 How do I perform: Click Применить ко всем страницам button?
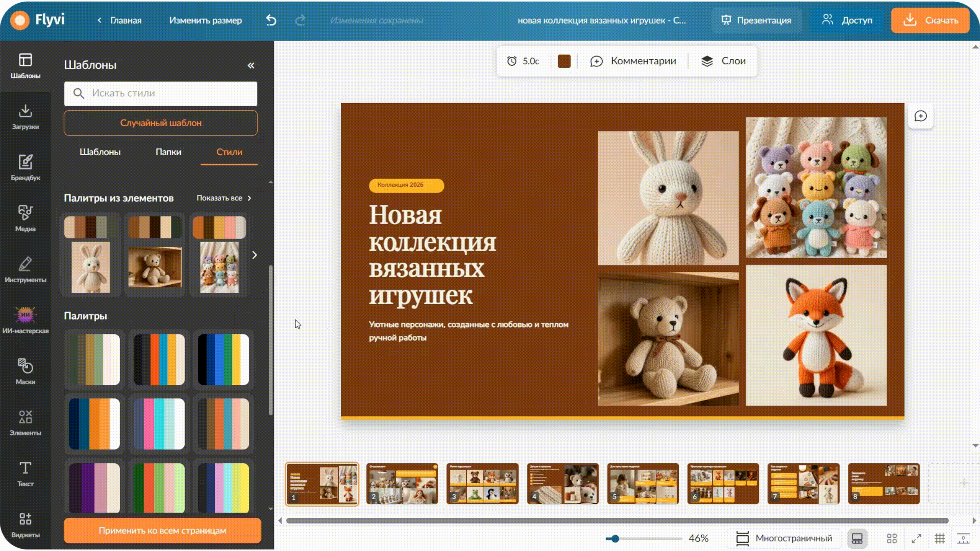[x=162, y=530]
